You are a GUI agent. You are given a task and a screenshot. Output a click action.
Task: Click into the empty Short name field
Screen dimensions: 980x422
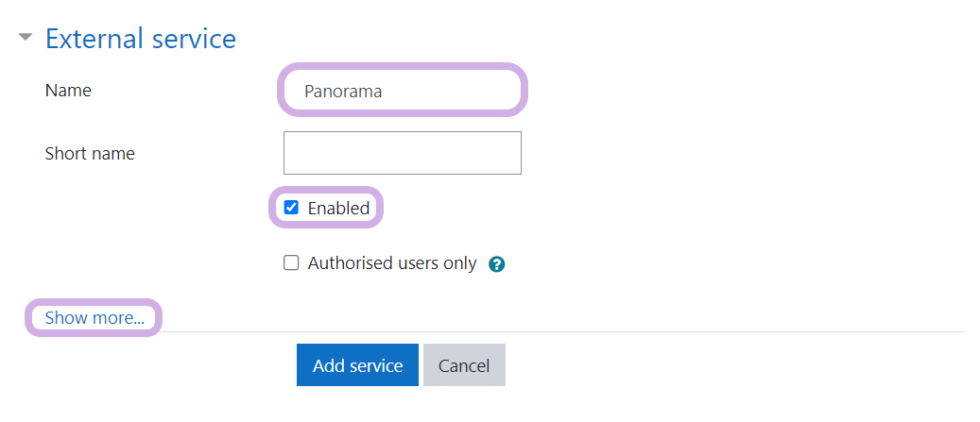coord(402,153)
